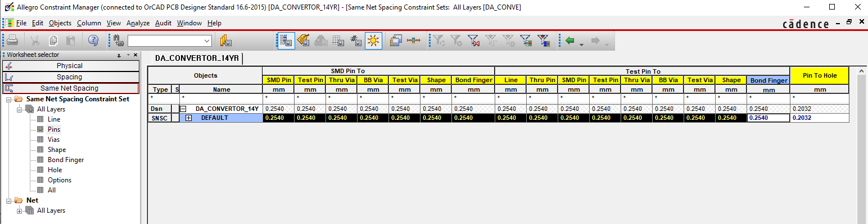This screenshot has width=868, height=224.
Task: Click the funnel icon with blue-green table
Action: coord(526,41)
